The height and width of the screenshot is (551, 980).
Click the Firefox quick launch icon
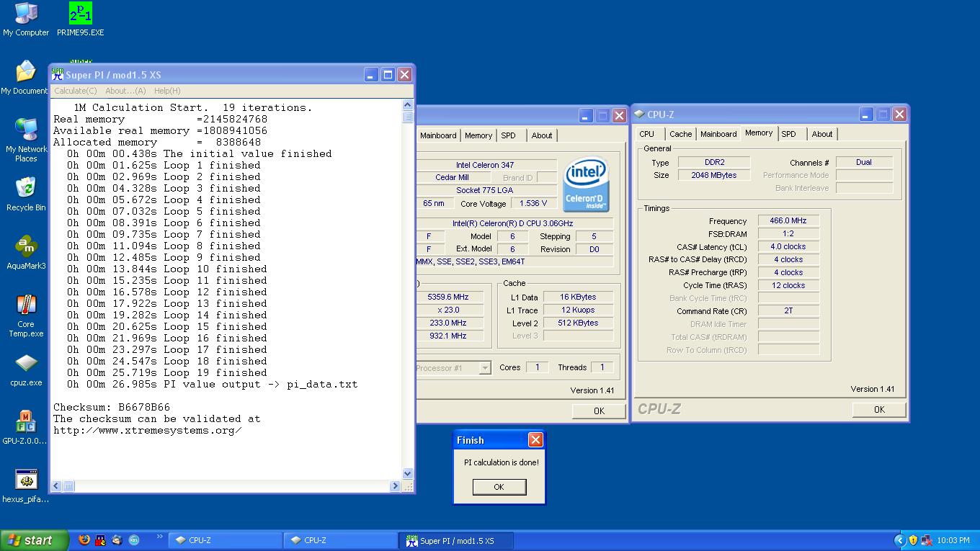(84, 539)
